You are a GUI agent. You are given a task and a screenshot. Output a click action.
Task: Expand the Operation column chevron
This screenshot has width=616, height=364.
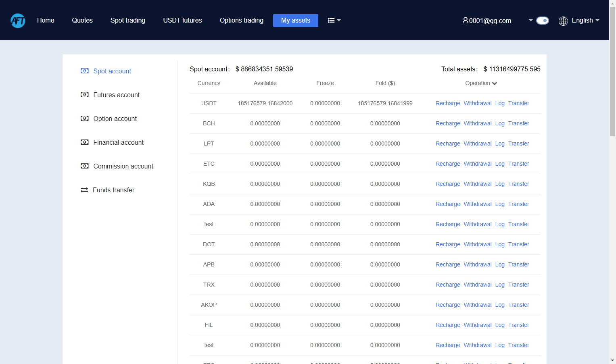[x=495, y=83]
